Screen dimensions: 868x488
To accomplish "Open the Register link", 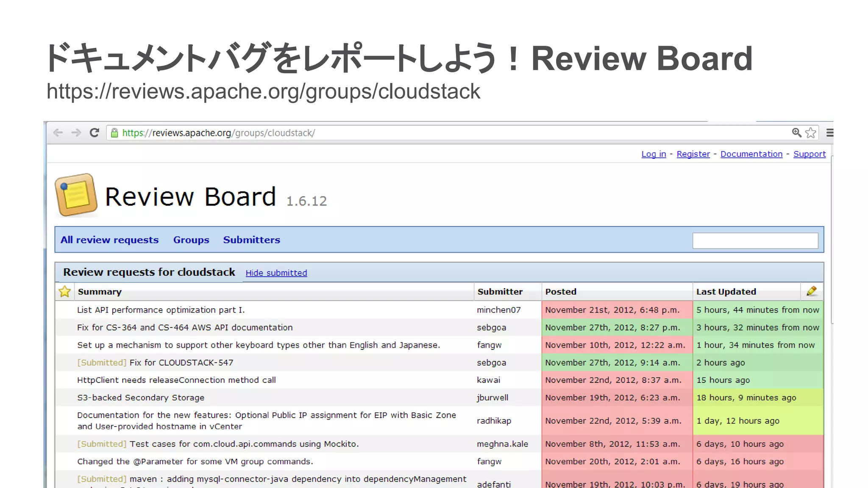I will coord(693,154).
